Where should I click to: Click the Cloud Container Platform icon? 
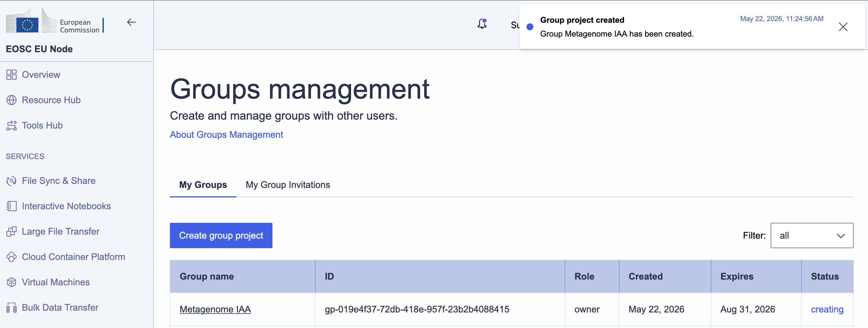12,257
